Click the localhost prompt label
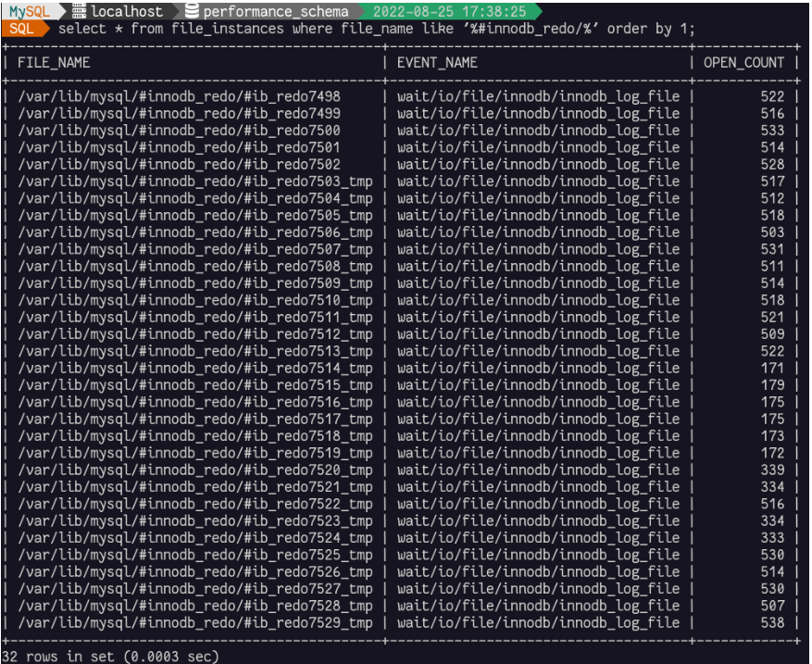The image size is (812, 664). tap(126, 11)
